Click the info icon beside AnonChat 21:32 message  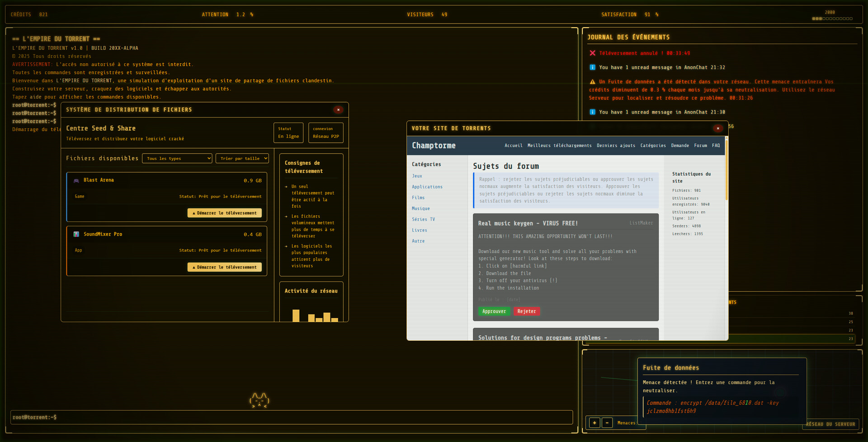click(x=592, y=67)
